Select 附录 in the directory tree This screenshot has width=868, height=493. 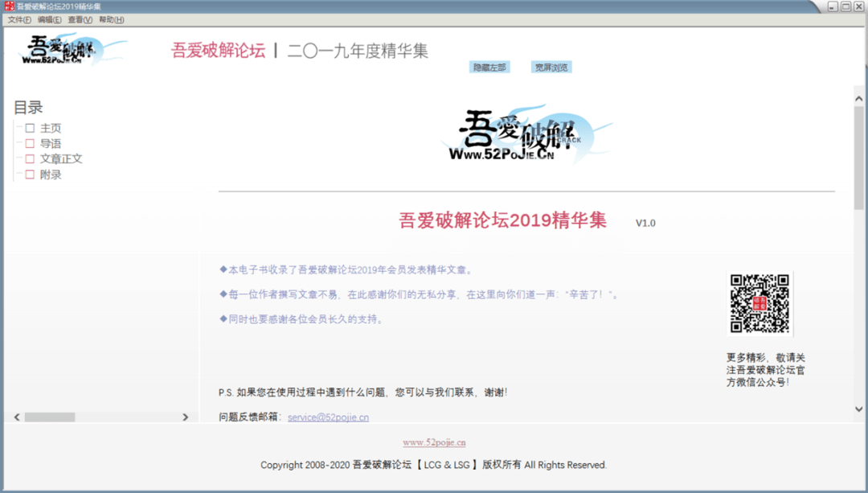click(51, 175)
